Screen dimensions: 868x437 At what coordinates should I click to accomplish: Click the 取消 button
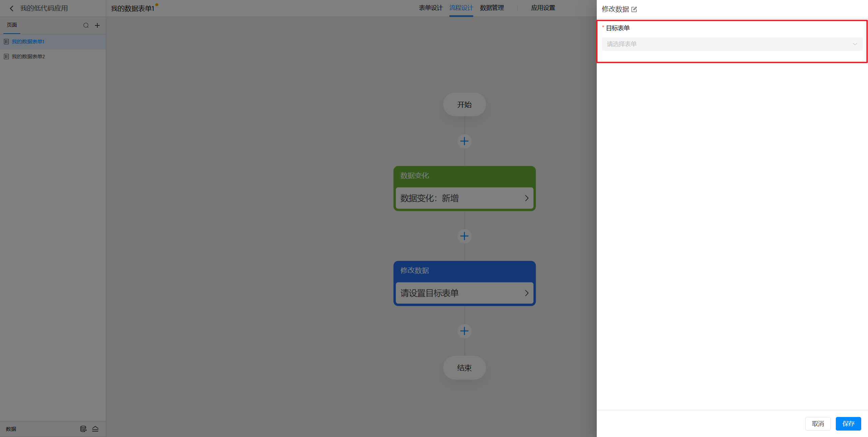817,423
